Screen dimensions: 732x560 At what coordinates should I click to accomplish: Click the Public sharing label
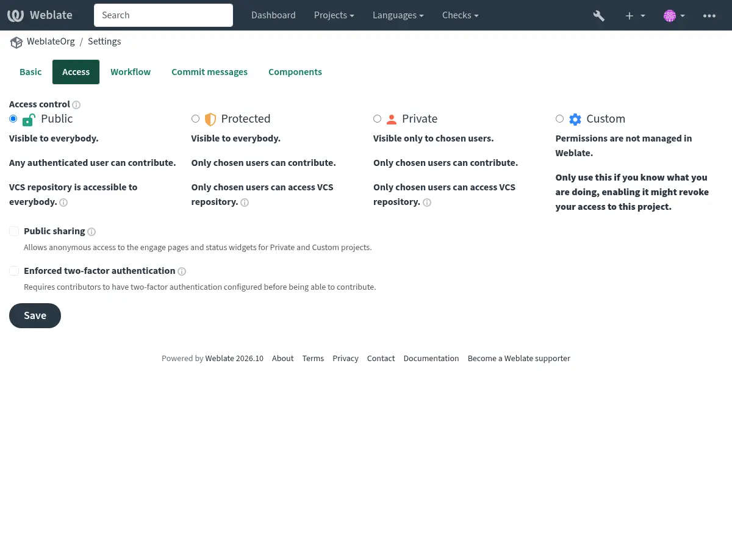(x=54, y=231)
